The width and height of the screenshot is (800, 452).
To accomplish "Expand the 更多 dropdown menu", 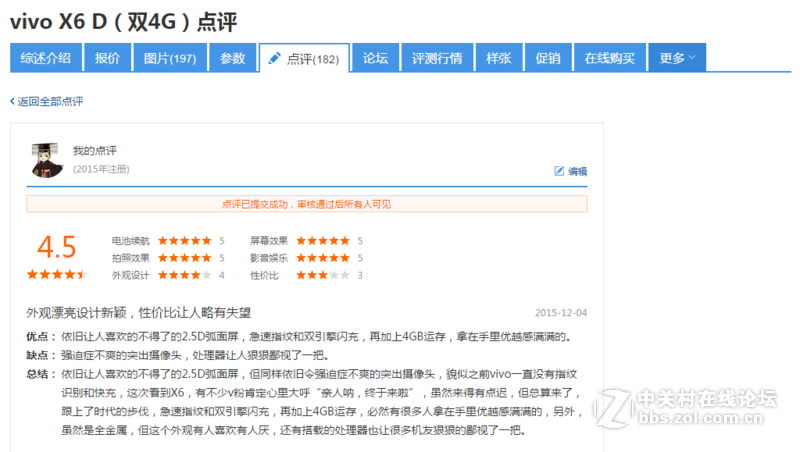I will pos(677,58).
